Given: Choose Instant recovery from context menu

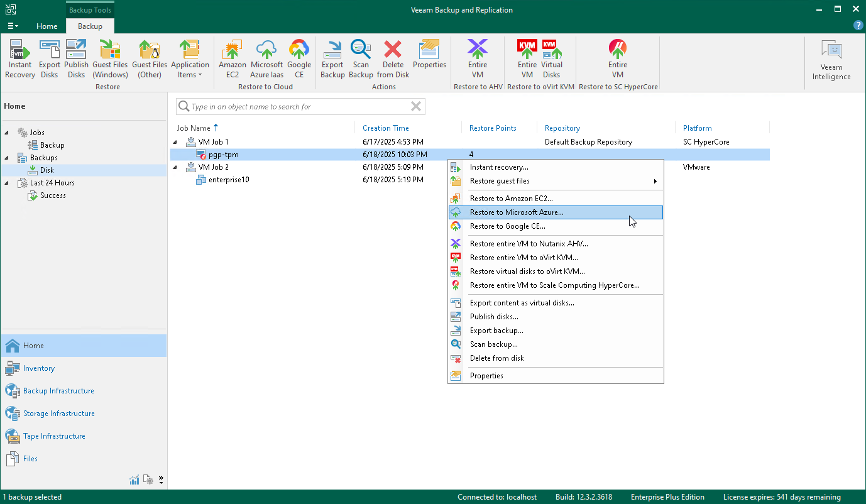Looking at the screenshot, I should (556, 167).
